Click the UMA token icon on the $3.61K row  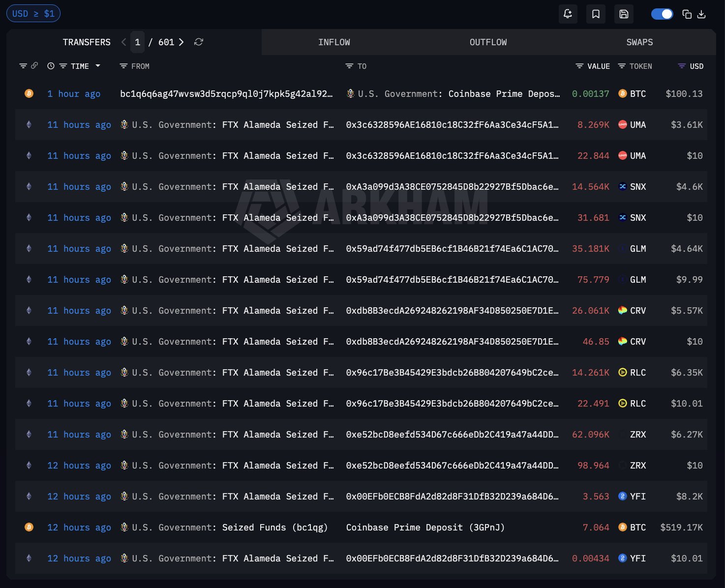[622, 125]
